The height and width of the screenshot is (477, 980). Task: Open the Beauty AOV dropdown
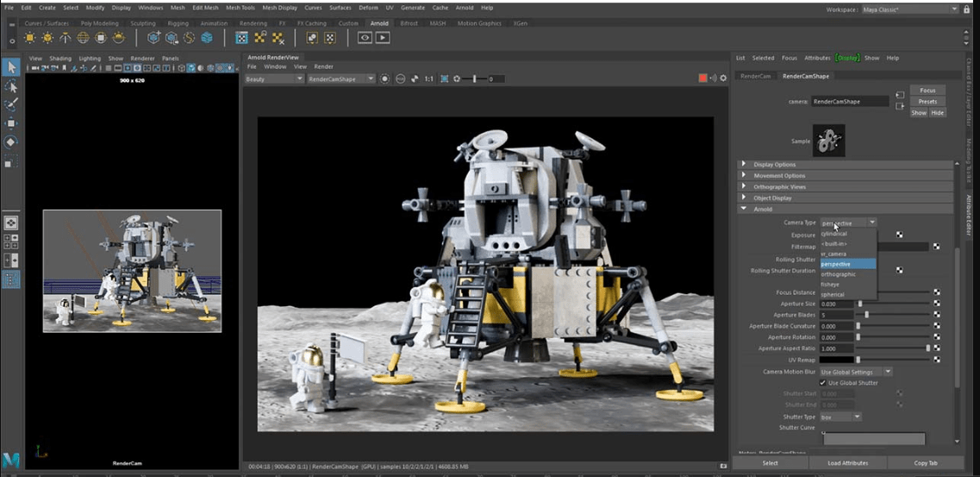point(274,78)
